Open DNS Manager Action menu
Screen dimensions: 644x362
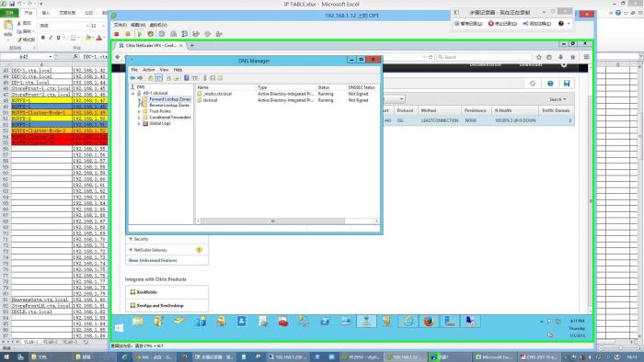pos(149,70)
